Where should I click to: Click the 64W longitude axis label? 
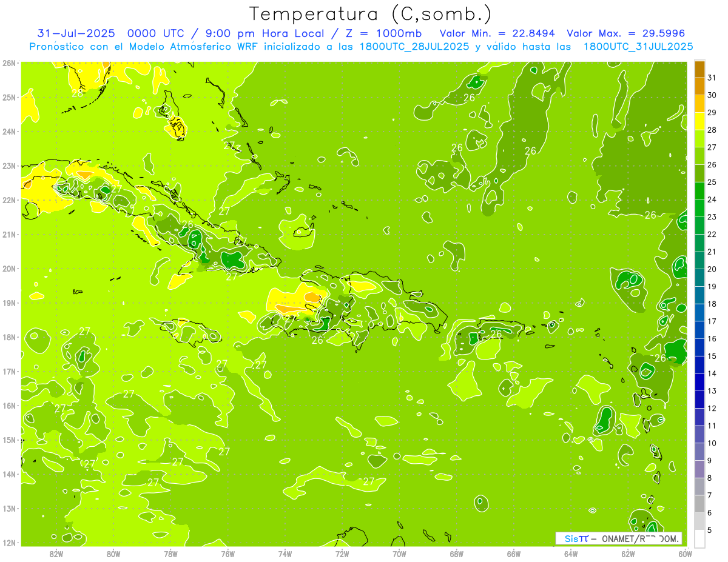tap(571, 554)
